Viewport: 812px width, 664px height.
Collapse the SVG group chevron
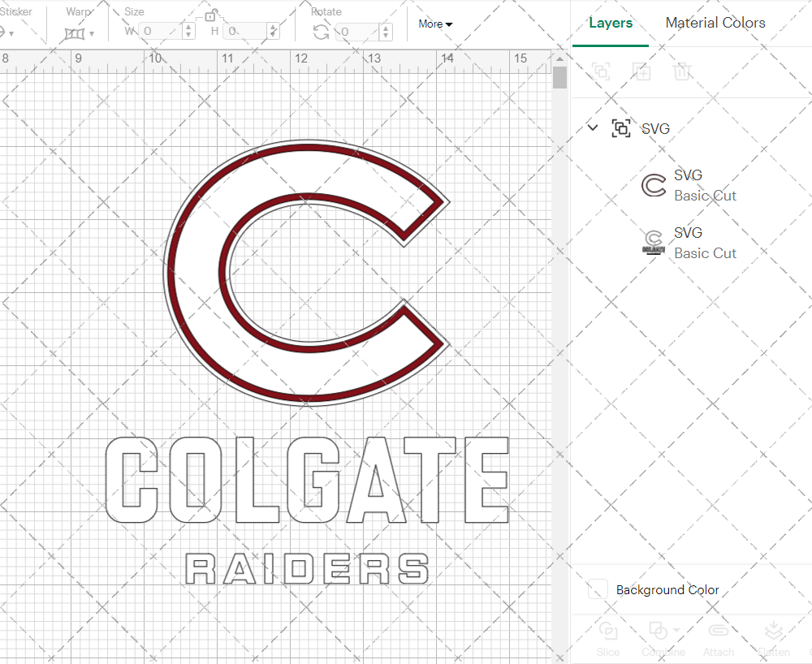[593, 127]
